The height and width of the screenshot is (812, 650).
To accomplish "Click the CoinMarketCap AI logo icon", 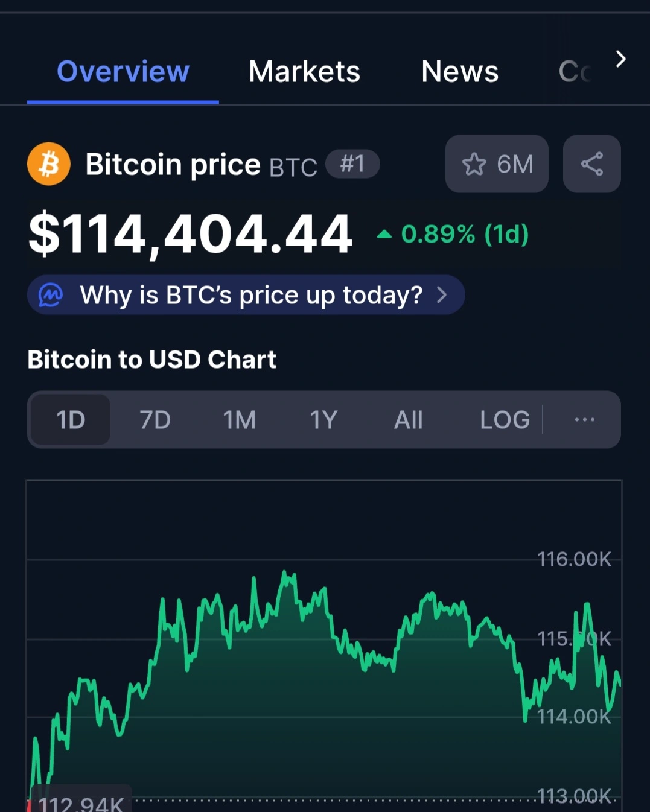I will 51,295.
